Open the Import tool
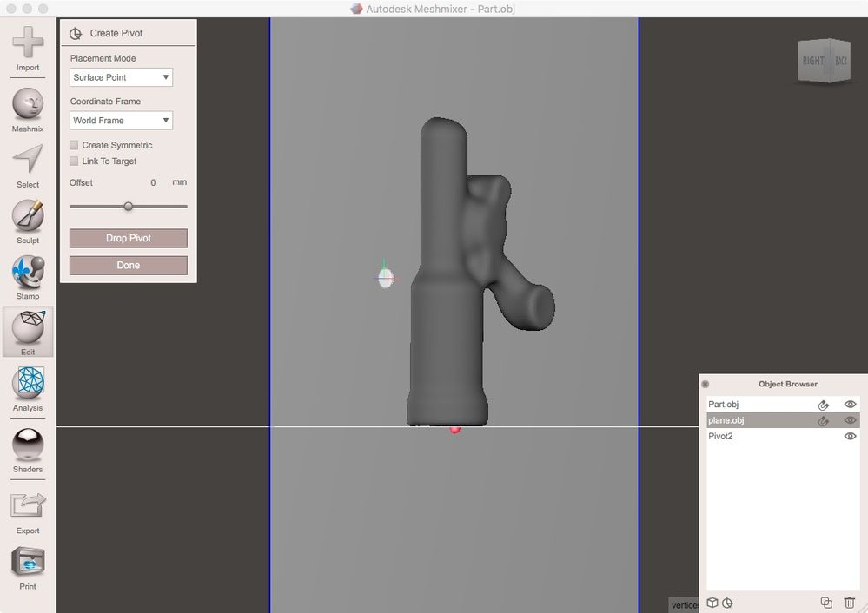This screenshot has height=613, width=868. 28,49
